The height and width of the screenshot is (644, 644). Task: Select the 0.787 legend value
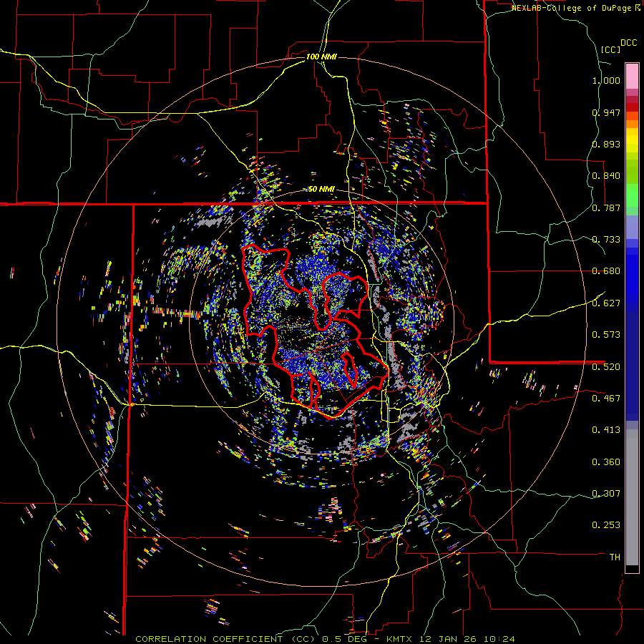pos(606,208)
